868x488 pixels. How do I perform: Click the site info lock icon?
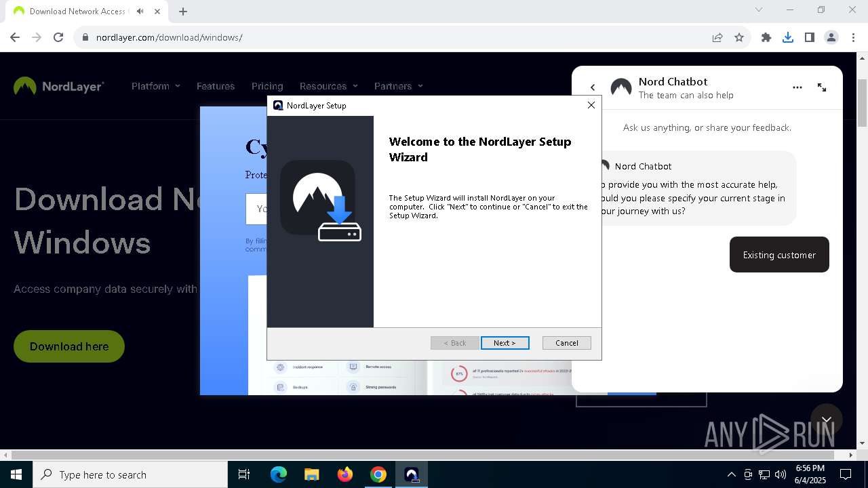(x=85, y=37)
